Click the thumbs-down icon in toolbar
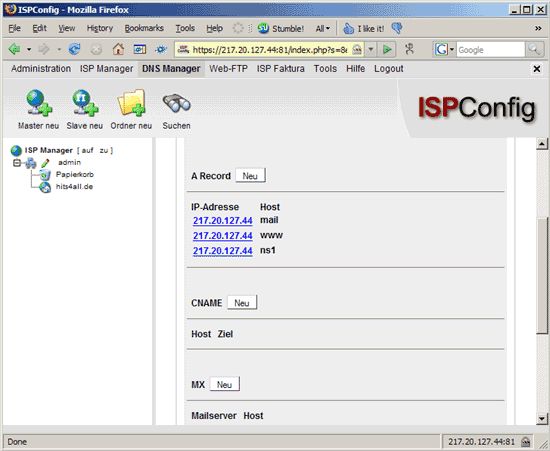This screenshot has height=451, width=550. pyautogui.click(x=397, y=28)
